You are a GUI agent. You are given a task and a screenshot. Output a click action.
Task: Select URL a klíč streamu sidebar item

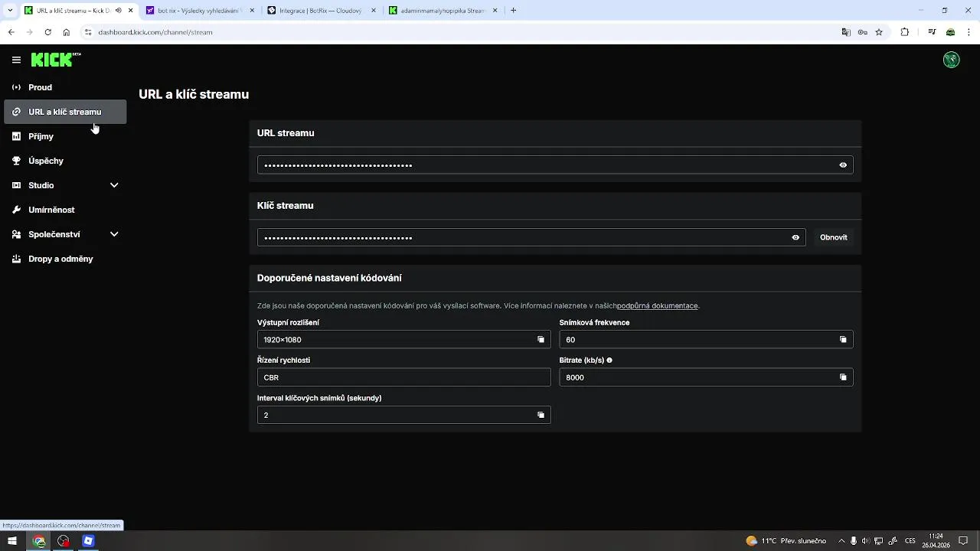(65, 112)
